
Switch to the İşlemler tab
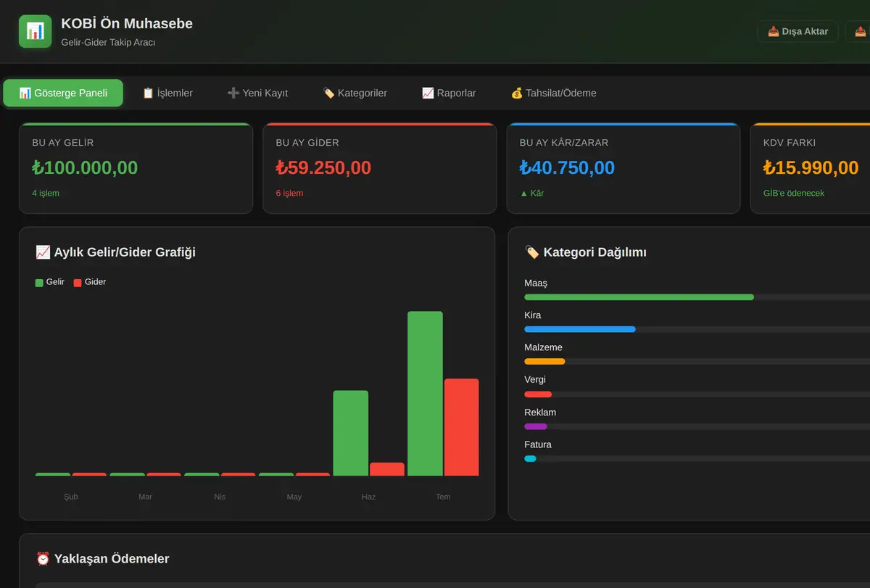pos(167,93)
